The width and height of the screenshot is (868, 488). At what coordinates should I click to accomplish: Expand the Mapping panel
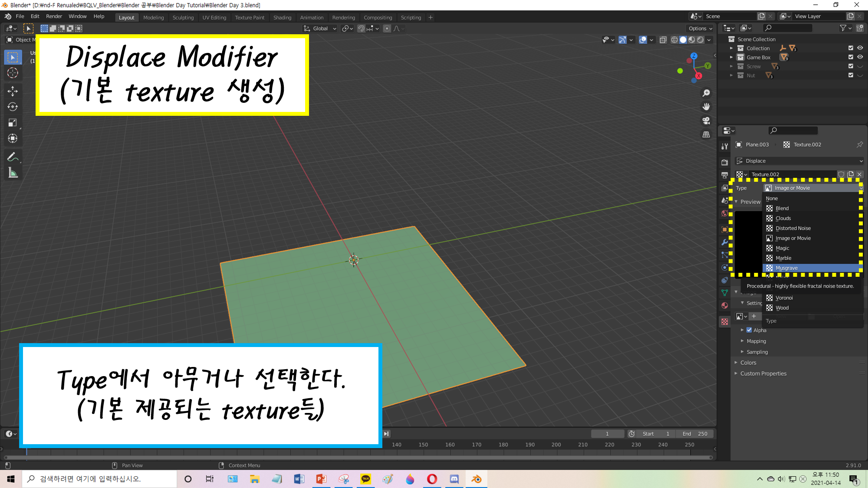(756, 341)
